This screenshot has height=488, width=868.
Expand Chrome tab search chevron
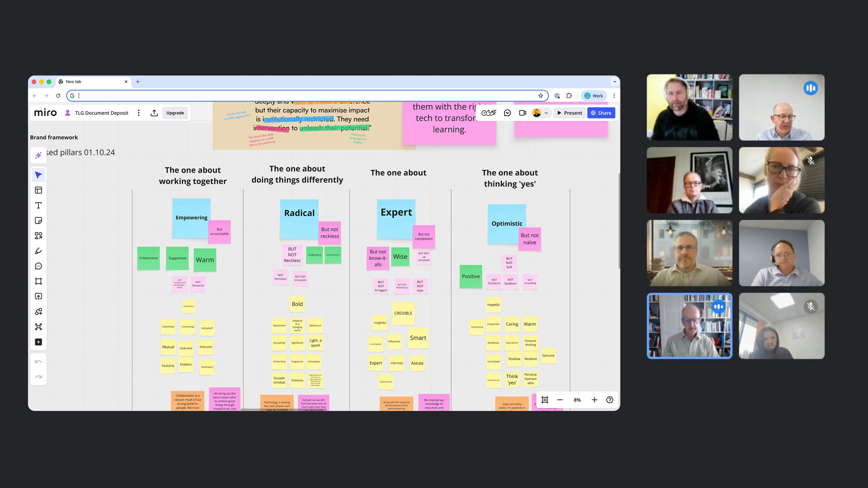pyautogui.click(x=615, y=82)
